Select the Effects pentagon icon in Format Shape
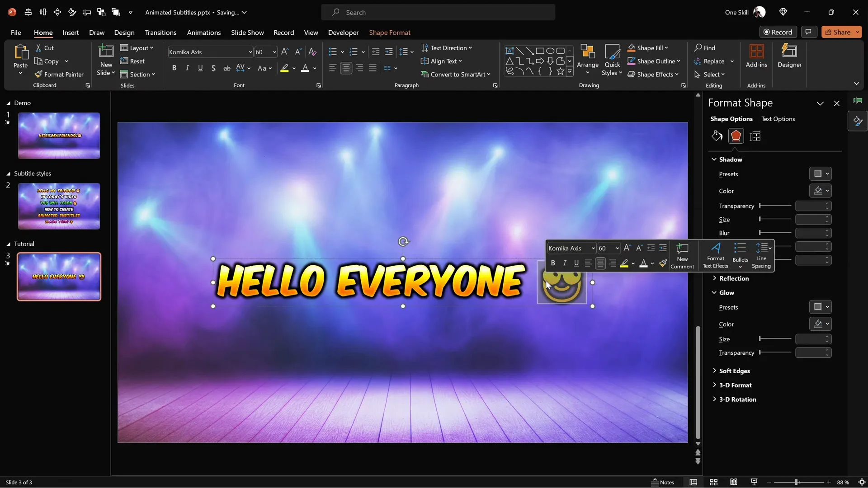 click(736, 136)
